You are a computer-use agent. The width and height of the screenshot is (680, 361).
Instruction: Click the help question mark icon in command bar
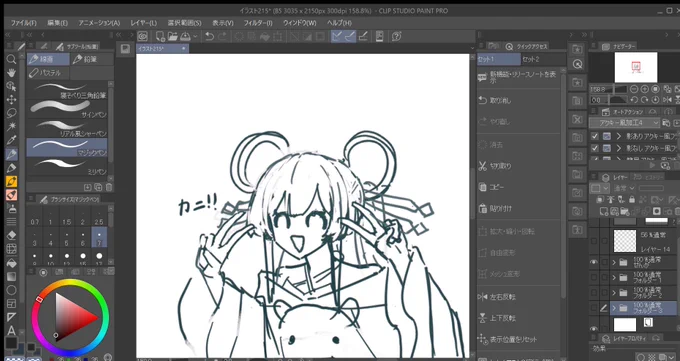click(x=396, y=36)
